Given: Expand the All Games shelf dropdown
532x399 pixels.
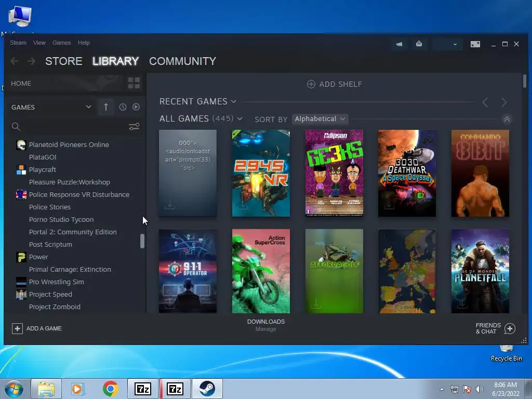Looking at the screenshot, I should [240, 119].
